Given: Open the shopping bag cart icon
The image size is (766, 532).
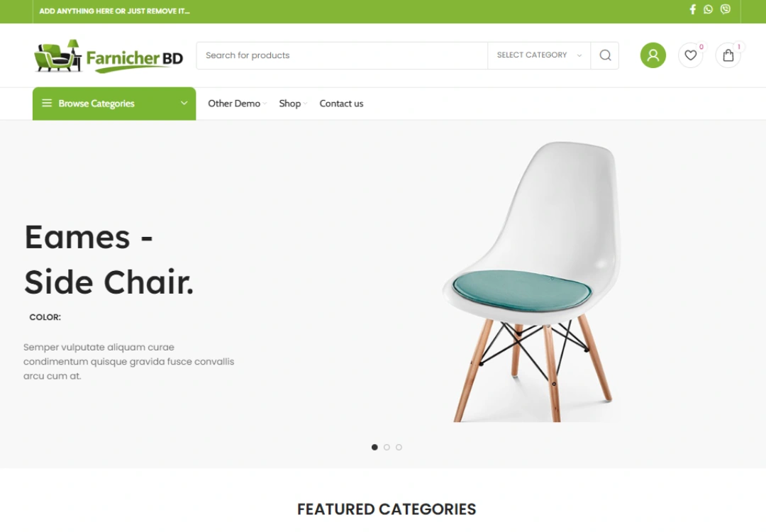Looking at the screenshot, I should pyautogui.click(x=728, y=55).
